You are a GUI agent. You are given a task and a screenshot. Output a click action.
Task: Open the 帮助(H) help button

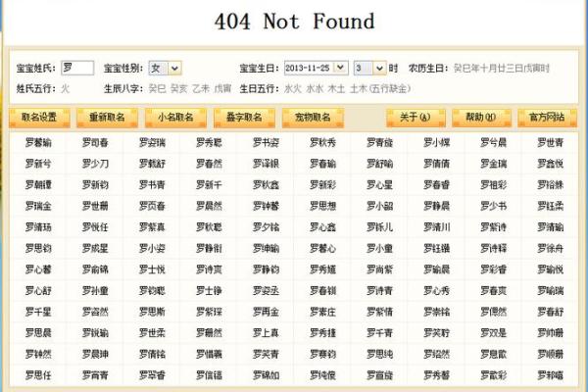click(x=481, y=118)
